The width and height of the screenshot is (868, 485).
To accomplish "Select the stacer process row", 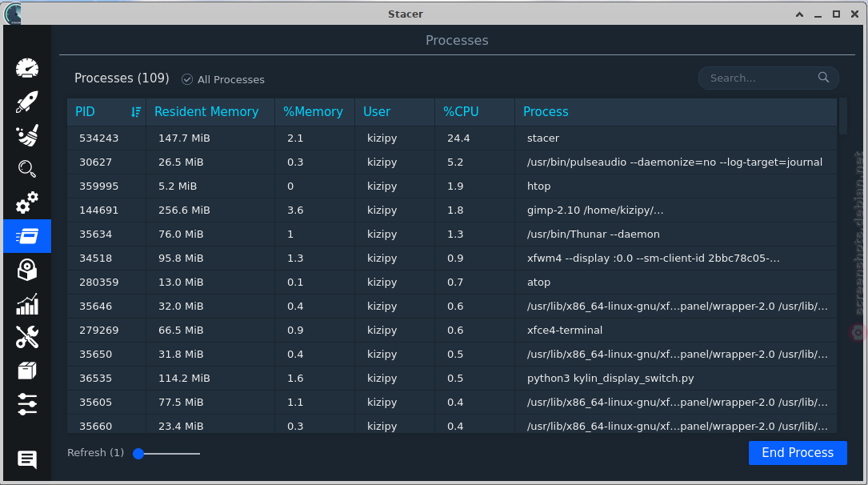I will [x=452, y=138].
